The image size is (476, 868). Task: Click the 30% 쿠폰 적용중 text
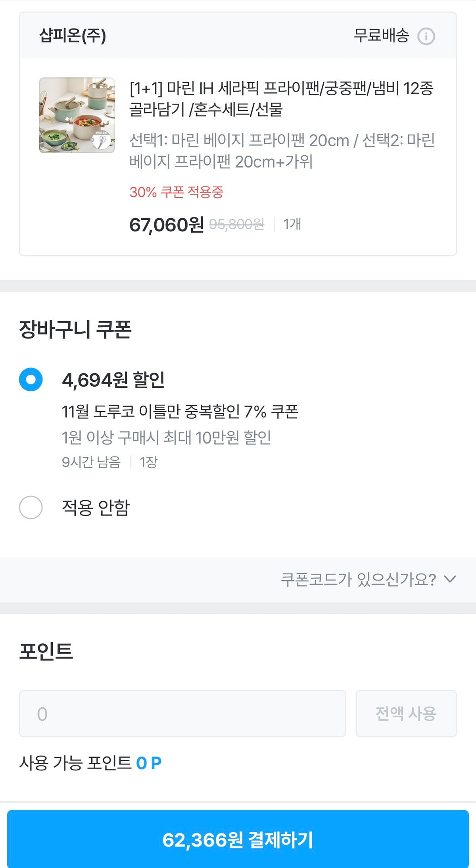tap(177, 192)
